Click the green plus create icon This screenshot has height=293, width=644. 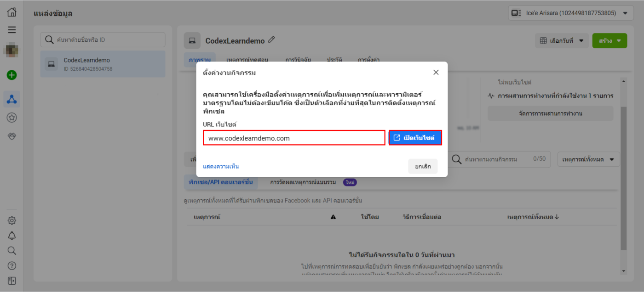tap(12, 75)
